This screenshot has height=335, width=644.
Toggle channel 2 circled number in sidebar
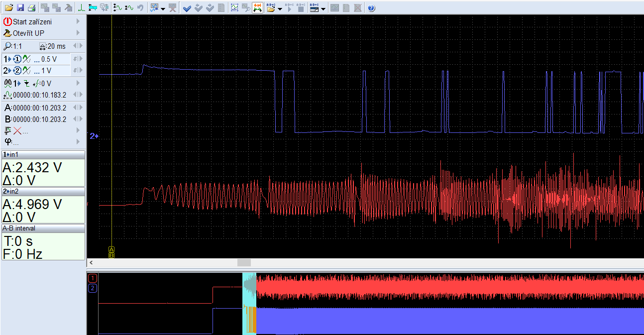pos(16,71)
